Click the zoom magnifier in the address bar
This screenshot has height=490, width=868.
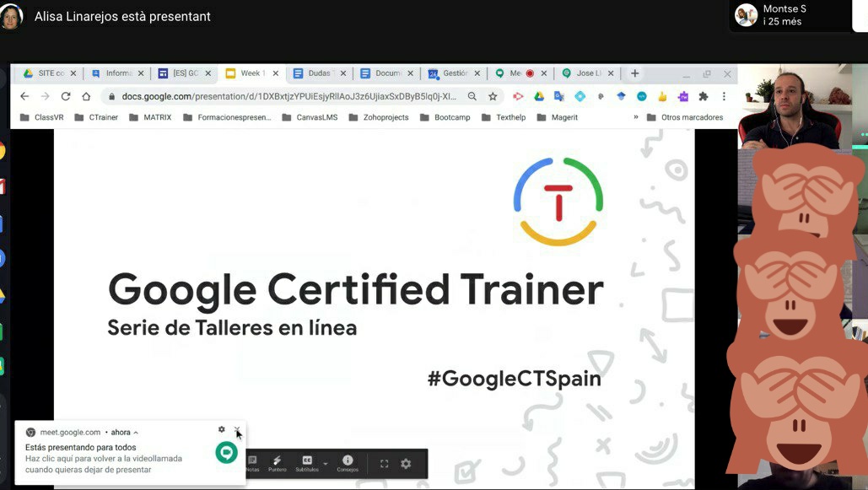click(x=472, y=96)
